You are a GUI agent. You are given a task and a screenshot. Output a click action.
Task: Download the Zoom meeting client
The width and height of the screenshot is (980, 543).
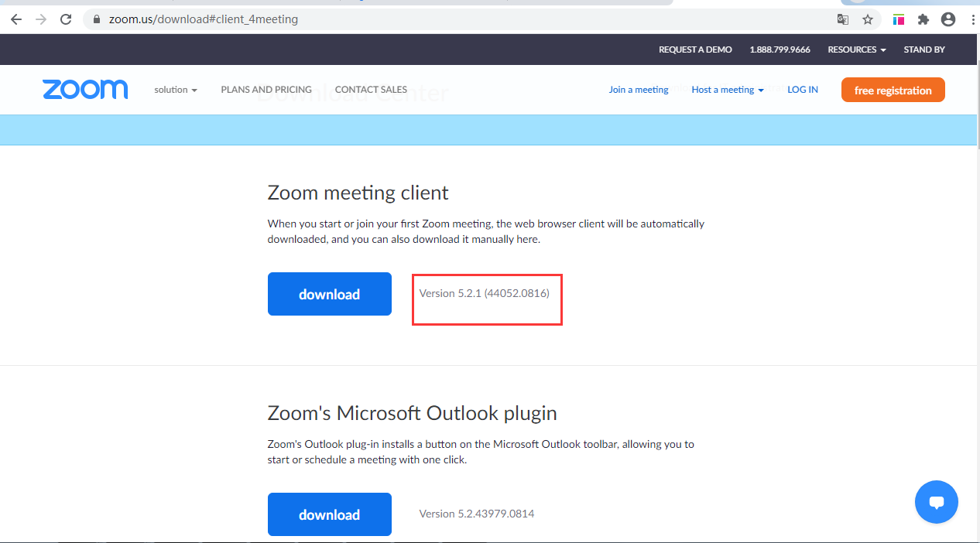pyautogui.click(x=329, y=294)
